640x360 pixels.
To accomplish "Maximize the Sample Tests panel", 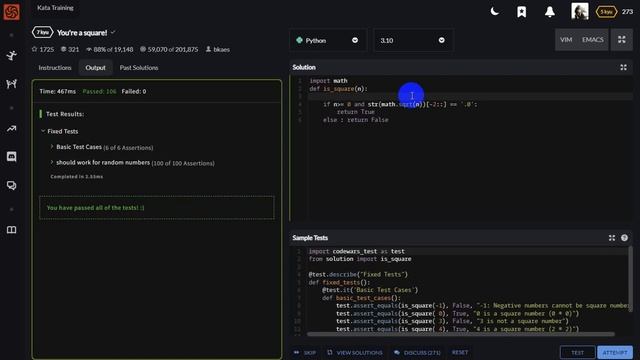I will (x=611, y=238).
